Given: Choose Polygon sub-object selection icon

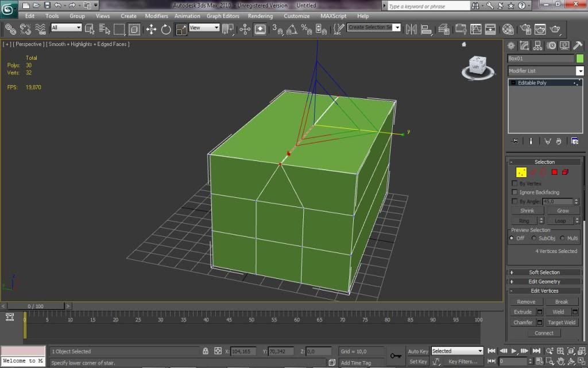Looking at the screenshot, I should click(555, 172).
